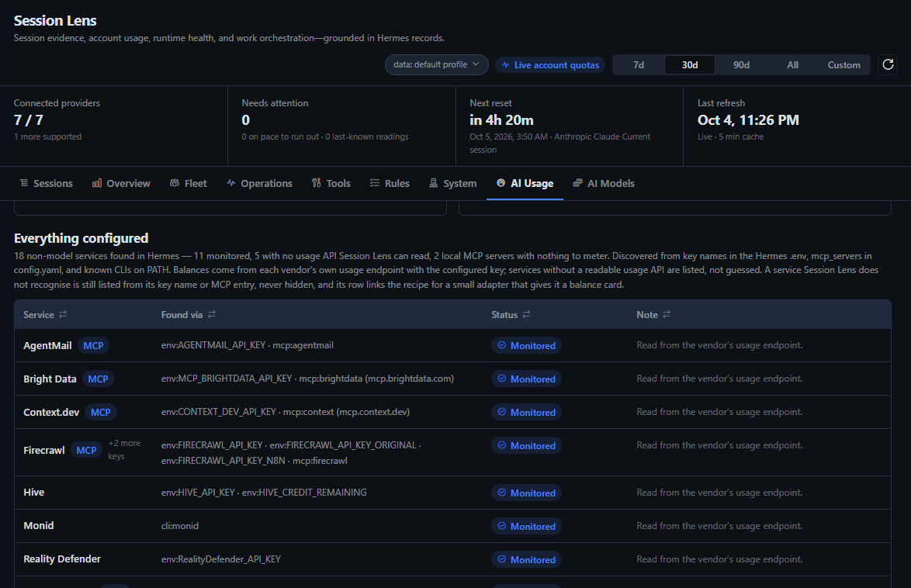The width and height of the screenshot is (911, 588).
Task: Click the Operations pulse icon
Action: click(x=230, y=183)
